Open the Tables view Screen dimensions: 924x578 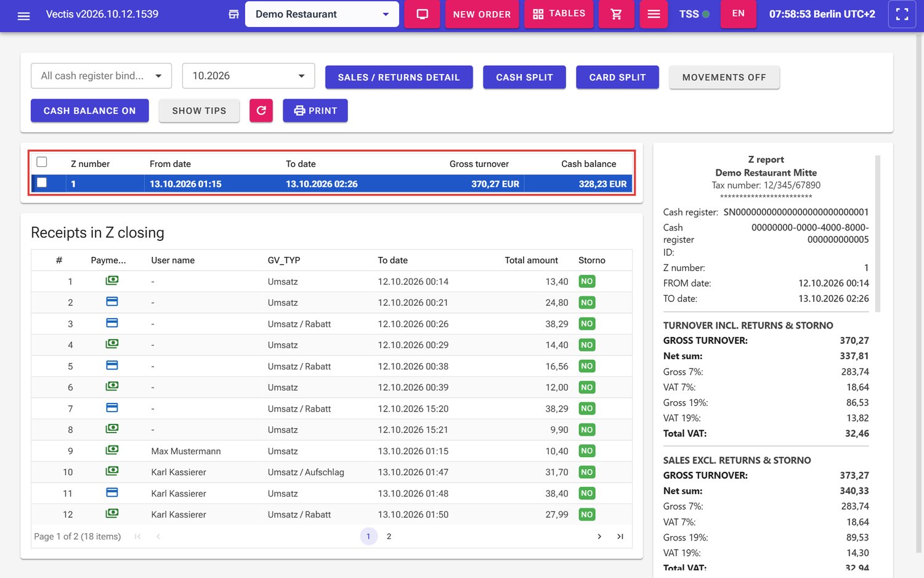pos(559,14)
